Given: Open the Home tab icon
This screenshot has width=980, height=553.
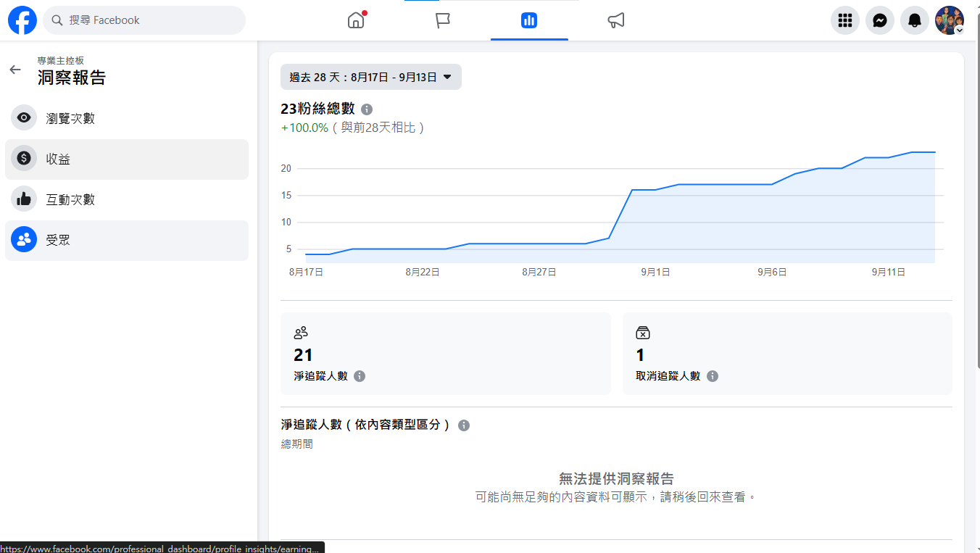Looking at the screenshot, I should coord(356,20).
